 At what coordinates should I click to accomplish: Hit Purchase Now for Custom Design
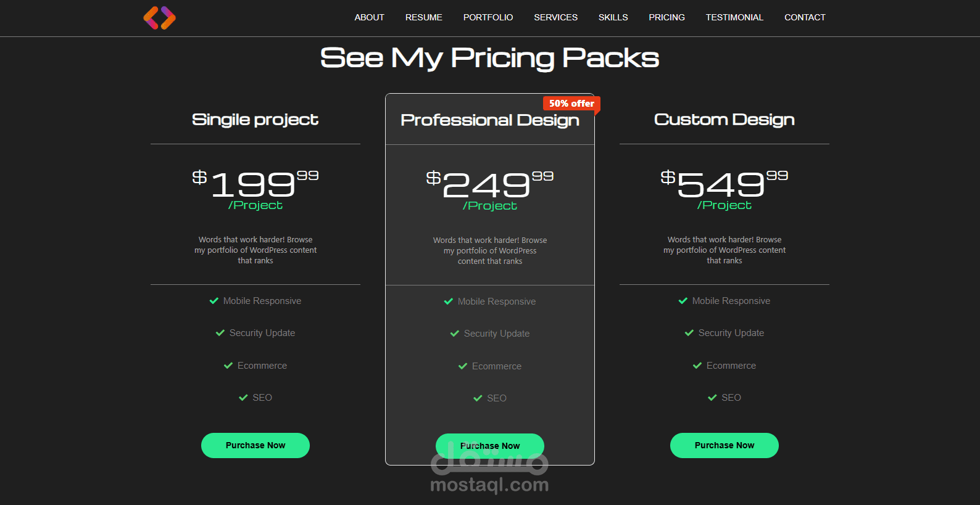click(725, 445)
